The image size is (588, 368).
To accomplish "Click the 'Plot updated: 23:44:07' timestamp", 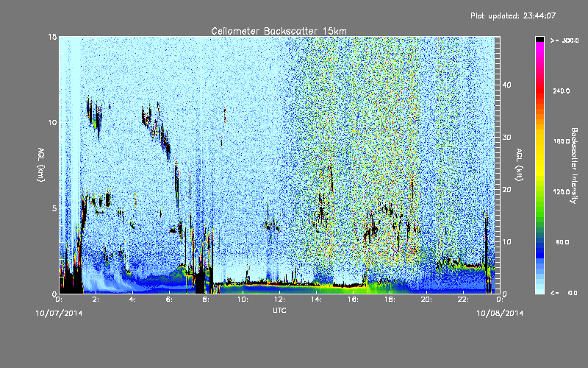I will click(x=513, y=15).
